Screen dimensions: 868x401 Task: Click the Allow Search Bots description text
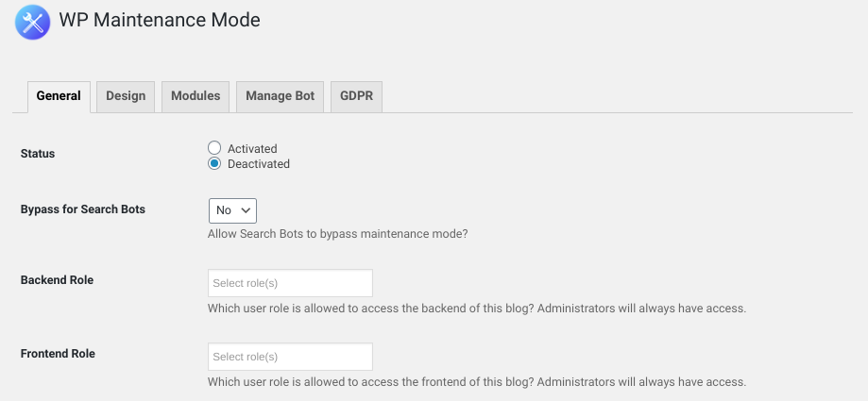338,234
